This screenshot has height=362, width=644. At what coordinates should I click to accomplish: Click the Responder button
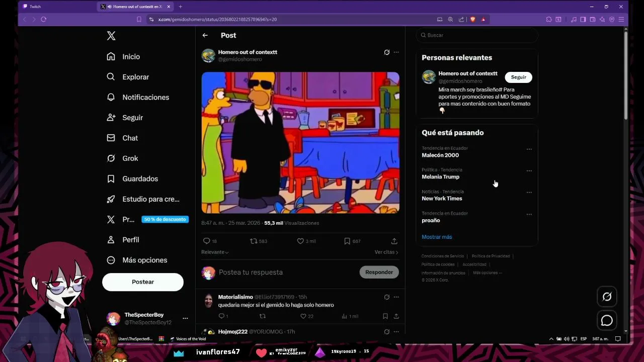coord(379,272)
